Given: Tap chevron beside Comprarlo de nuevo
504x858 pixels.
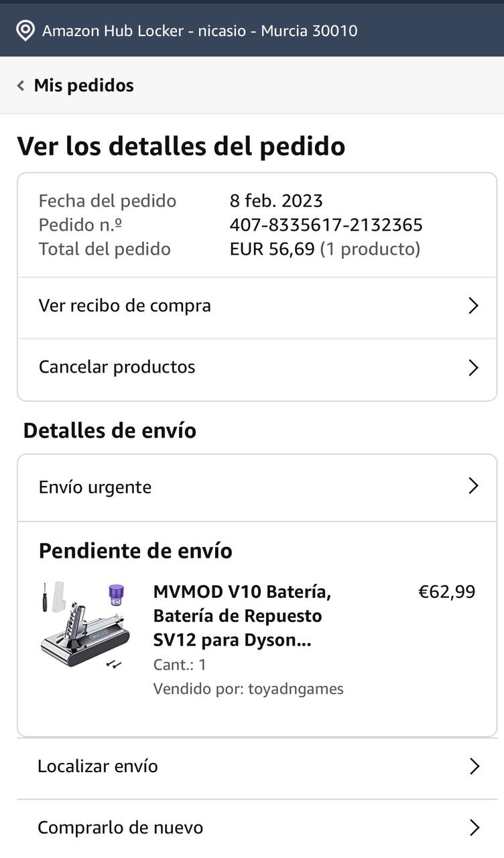Looking at the screenshot, I should click(475, 828).
